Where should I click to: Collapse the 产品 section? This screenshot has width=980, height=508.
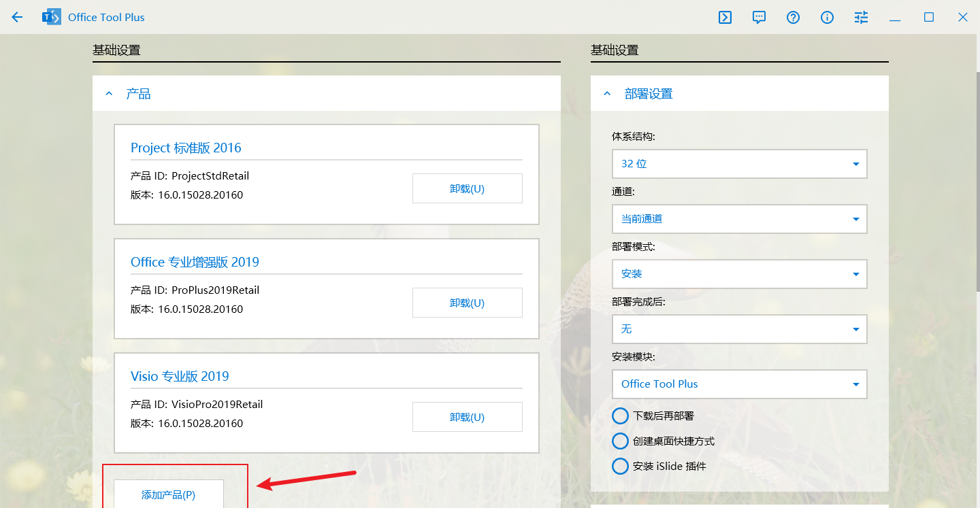pyautogui.click(x=109, y=94)
